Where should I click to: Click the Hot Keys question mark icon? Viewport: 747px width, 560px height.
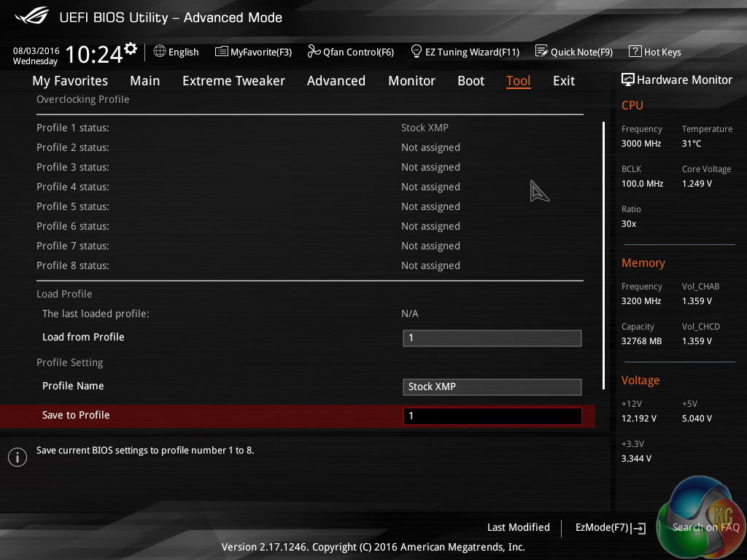(635, 51)
